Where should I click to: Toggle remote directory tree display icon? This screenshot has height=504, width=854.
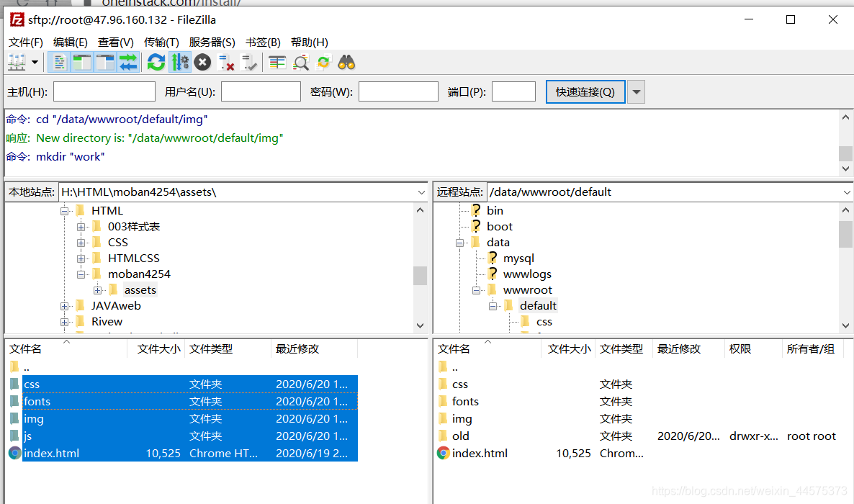pyautogui.click(x=105, y=63)
